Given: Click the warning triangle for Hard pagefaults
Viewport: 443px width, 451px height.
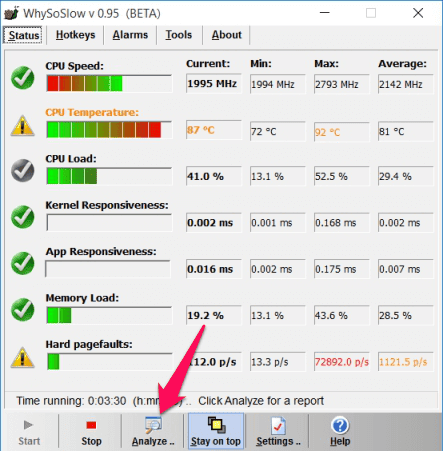Looking at the screenshot, I should pos(22,357).
